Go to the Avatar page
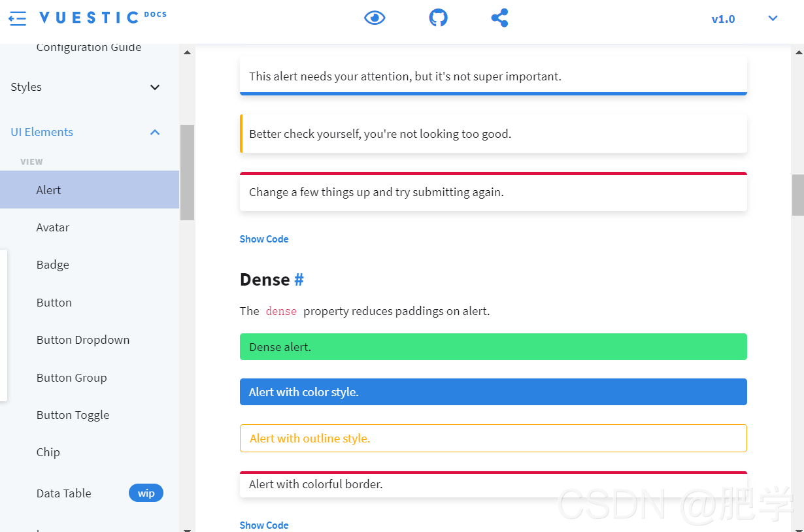 pos(53,227)
